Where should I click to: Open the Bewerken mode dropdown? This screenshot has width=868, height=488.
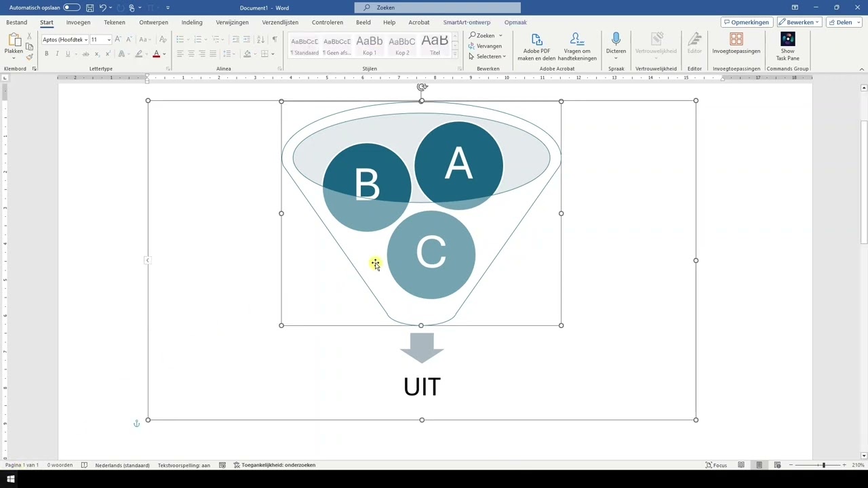point(799,22)
